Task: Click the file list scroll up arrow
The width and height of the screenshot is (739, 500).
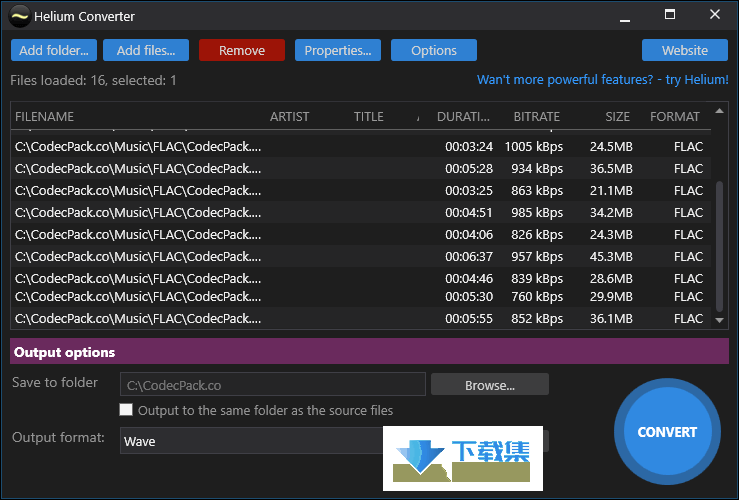Action: coord(719,111)
